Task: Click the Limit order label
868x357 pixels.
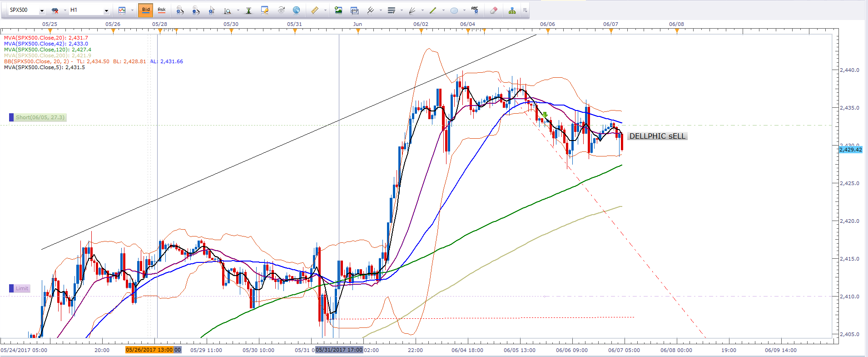Action: 21,288
